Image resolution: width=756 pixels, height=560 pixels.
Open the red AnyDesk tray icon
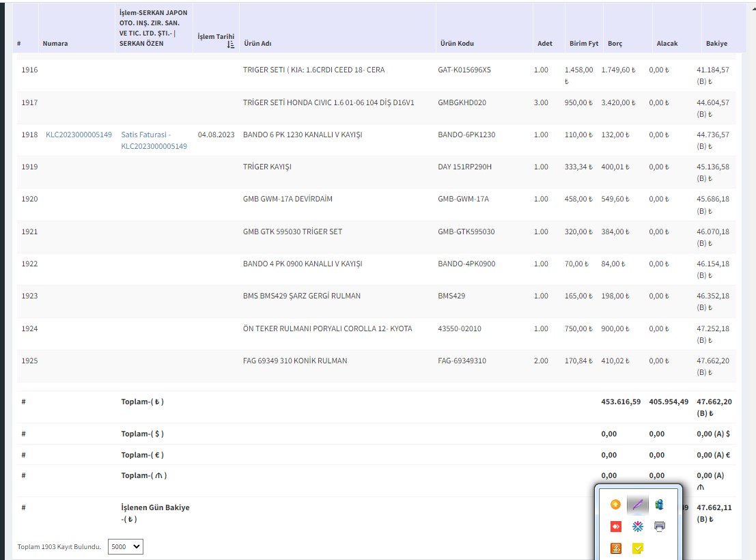coord(615,527)
